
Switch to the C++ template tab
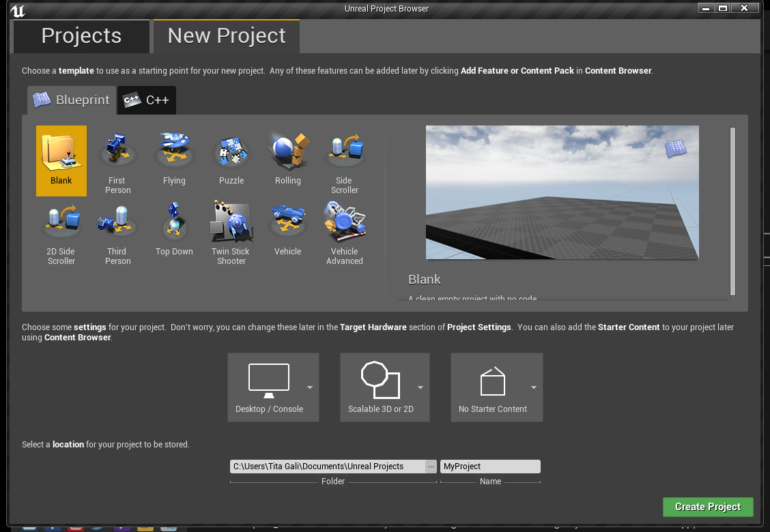click(147, 100)
